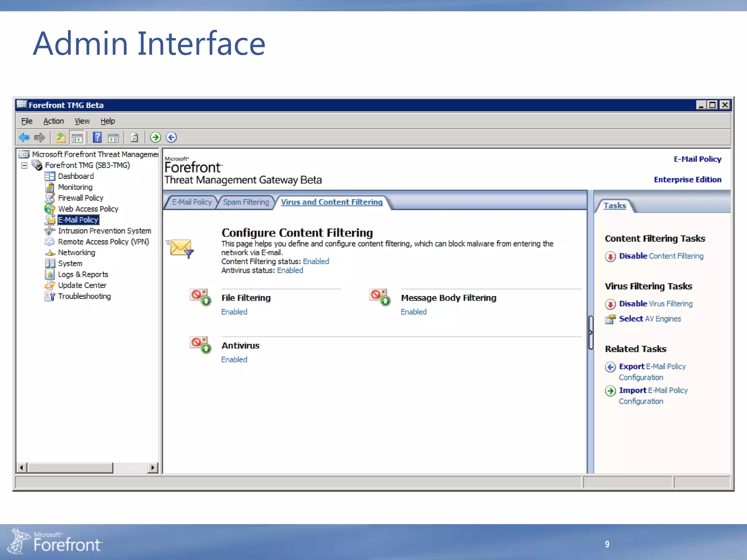Select Intrusion Prevention System node
747x560 pixels.
point(104,231)
